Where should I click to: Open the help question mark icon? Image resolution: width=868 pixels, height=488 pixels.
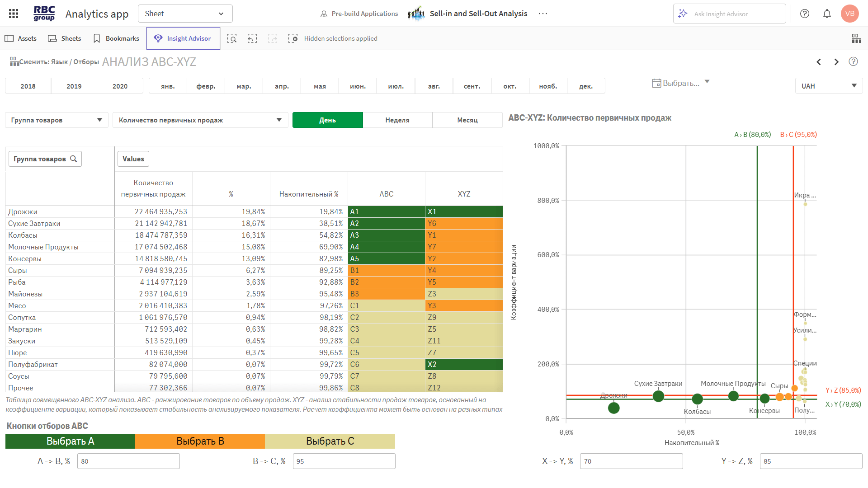point(805,14)
